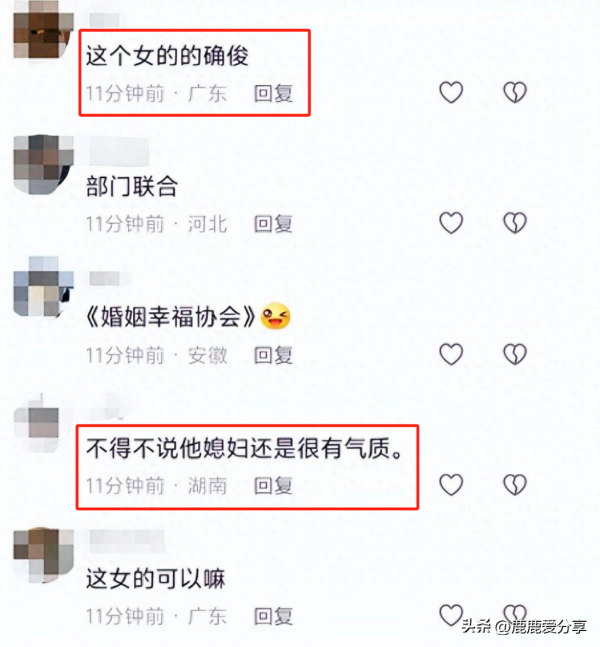Reply to the 河北 user's comment
The image size is (600, 647).
tap(273, 224)
